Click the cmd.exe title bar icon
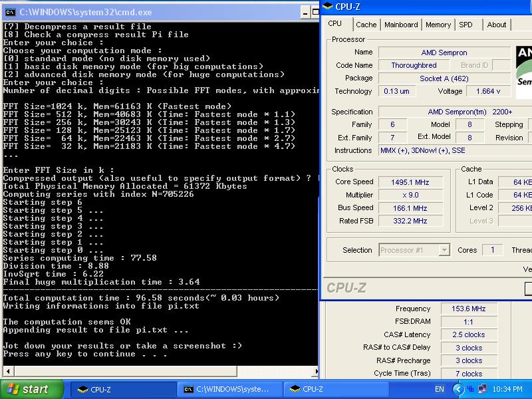532x399 pixels. pos(10,13)
